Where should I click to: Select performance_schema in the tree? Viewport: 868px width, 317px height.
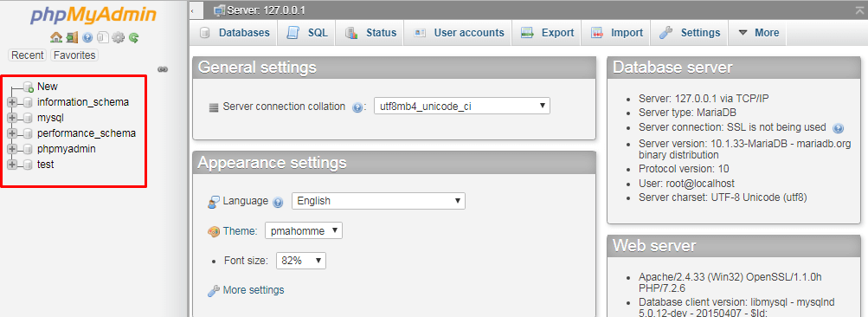click(87, 133)
